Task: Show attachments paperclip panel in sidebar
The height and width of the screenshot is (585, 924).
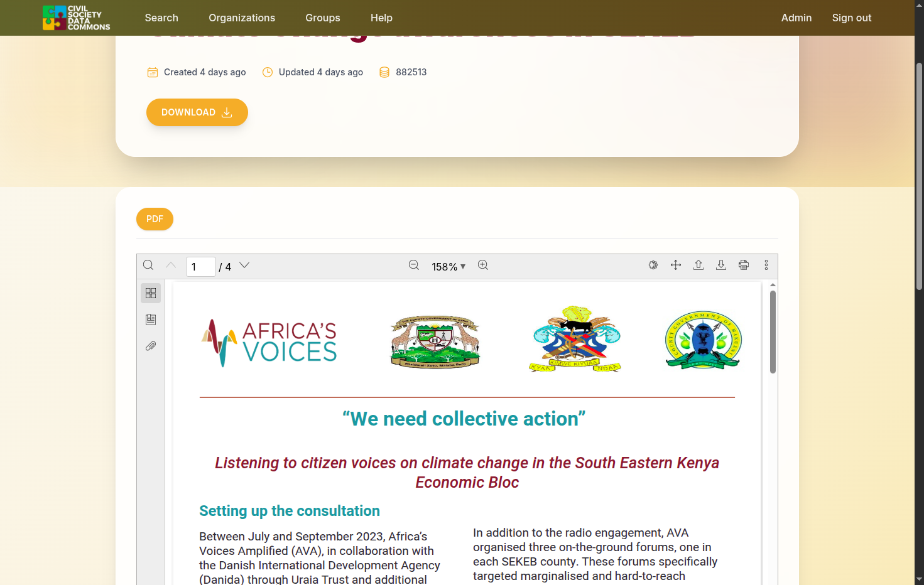Action: (x=151, y=346)
